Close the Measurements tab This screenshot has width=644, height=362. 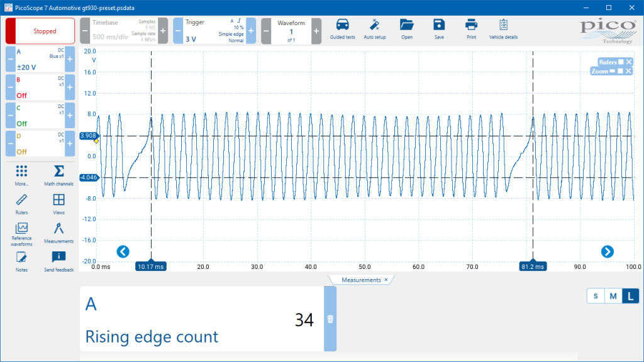click(x=386, y=280)
